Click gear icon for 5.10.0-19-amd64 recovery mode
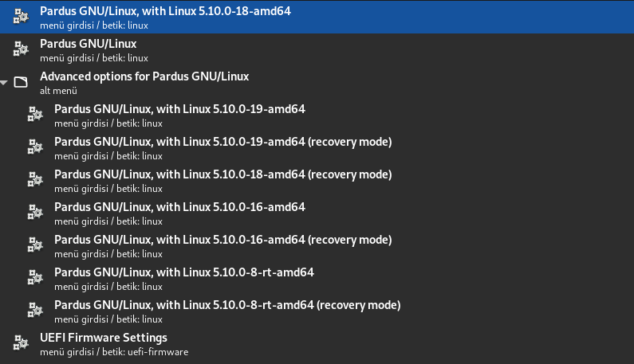Screen dimensions: 634x364 click(35, 147)
